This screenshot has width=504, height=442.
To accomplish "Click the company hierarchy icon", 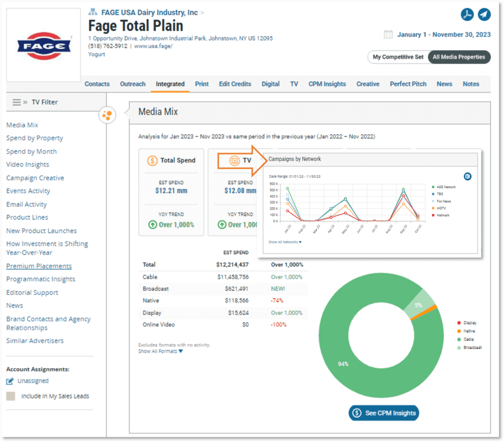I will click(x=93, y=12).
